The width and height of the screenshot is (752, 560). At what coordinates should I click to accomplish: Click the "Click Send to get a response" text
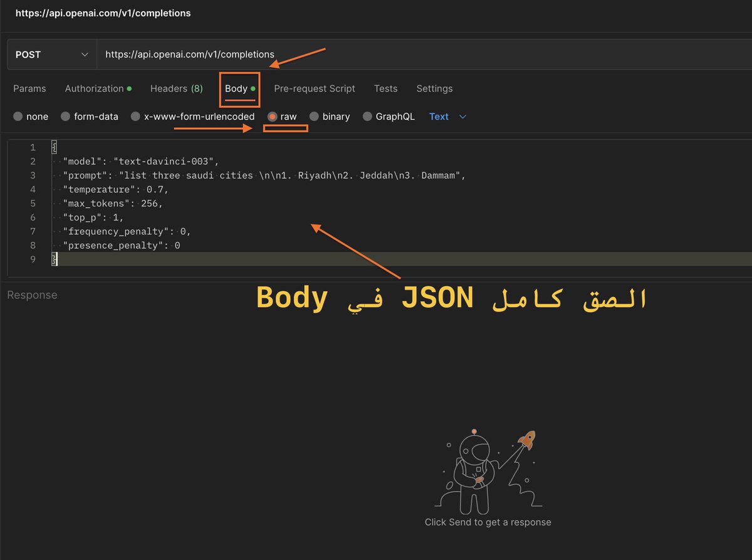488,522
